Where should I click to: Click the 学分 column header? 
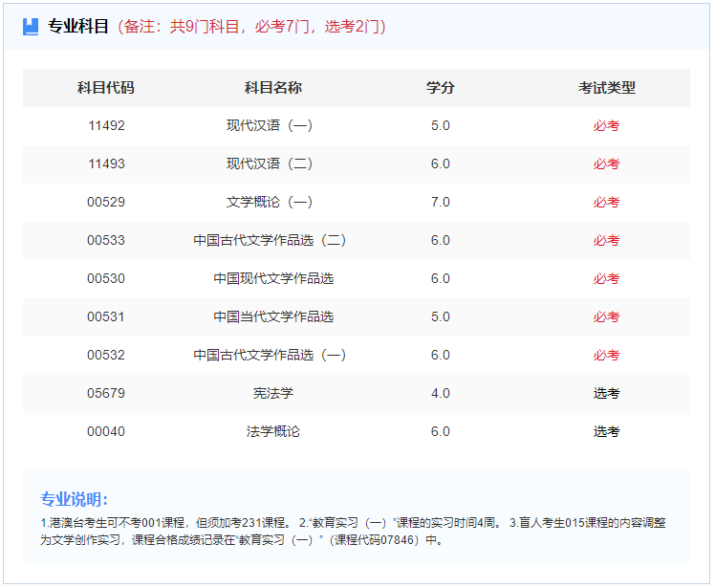(x=440, y=88)
